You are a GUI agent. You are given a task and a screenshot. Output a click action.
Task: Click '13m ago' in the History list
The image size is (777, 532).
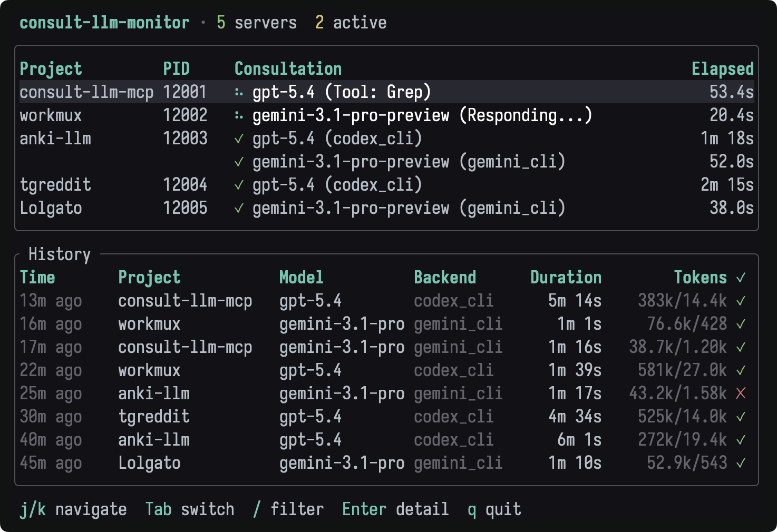point(51,301)
